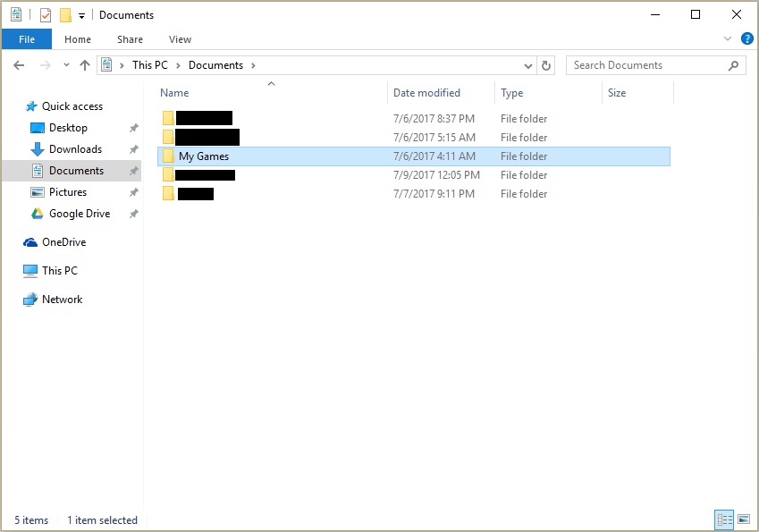Click the date 7/9/2017 12:05 PM
The image size is (759, 532).
[x=436, y=175]
